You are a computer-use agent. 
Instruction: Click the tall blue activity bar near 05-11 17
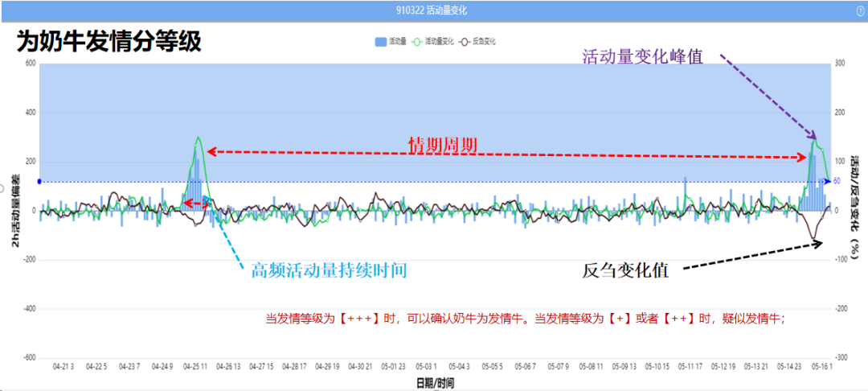tap(686, 194)
